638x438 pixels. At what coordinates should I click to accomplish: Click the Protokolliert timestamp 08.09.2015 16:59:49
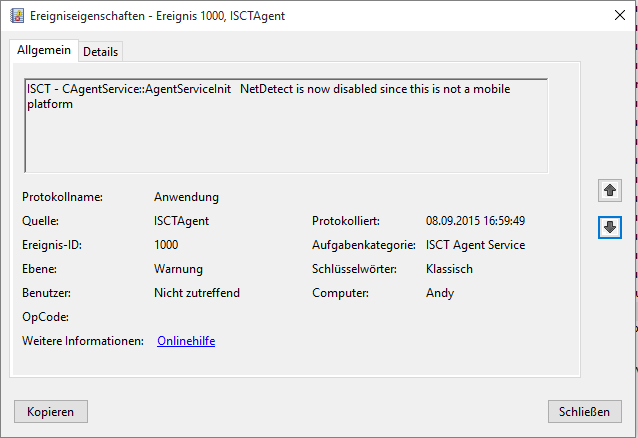pyautogui.click(x=475, y=221)
